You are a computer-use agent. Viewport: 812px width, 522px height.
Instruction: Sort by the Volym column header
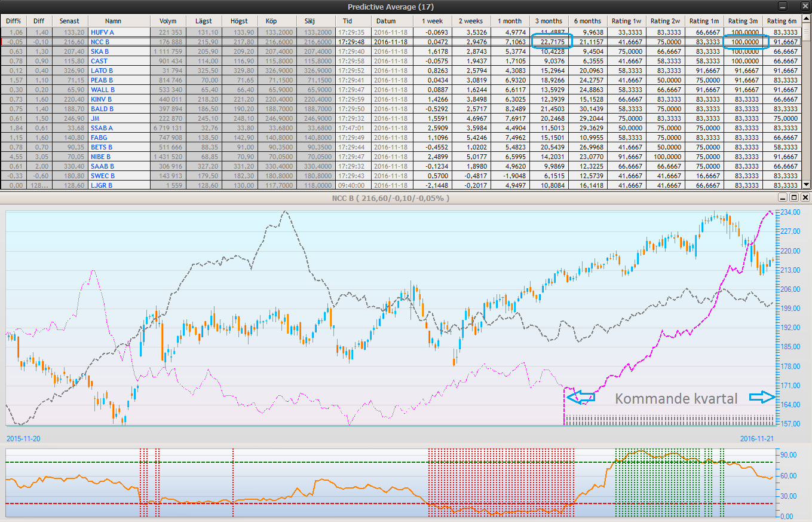click(x=168, y=21)
